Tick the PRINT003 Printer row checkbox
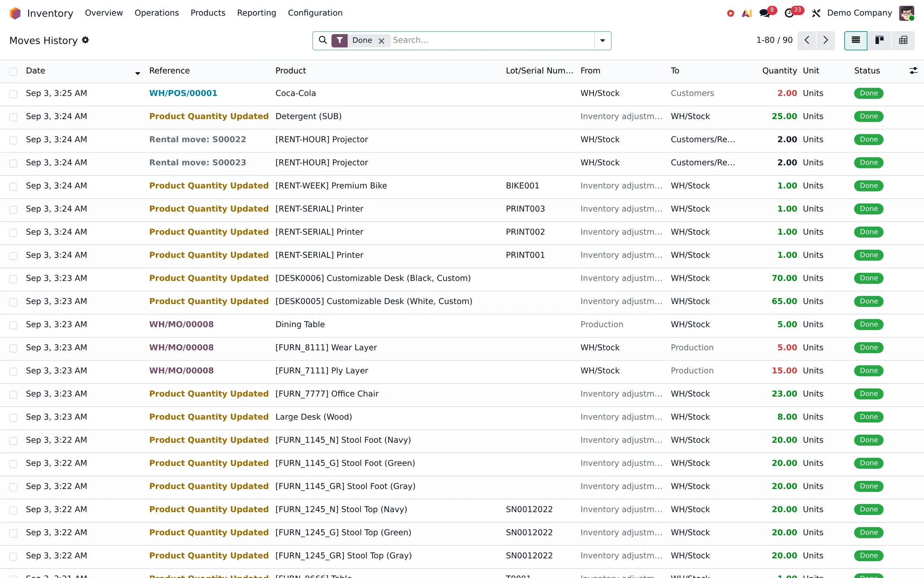The width and height of the screenshot is (924, 578). tap(13, 210)
